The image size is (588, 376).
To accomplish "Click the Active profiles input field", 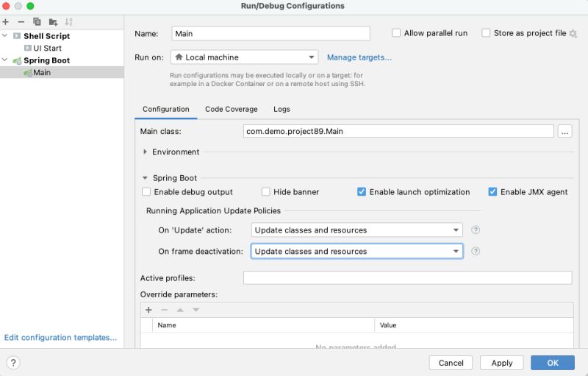I will tap(407, 277).
